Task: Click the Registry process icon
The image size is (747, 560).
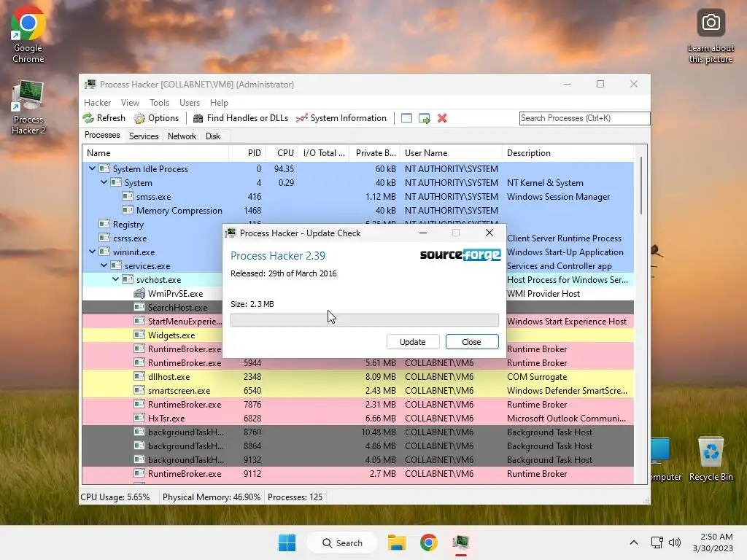Action: [104, 224]
